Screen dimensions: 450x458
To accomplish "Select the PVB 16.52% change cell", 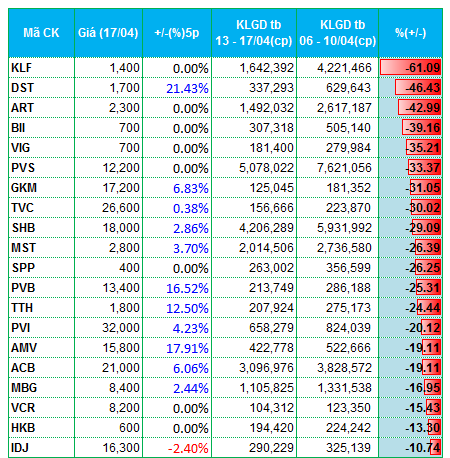I will pos(177,288).
